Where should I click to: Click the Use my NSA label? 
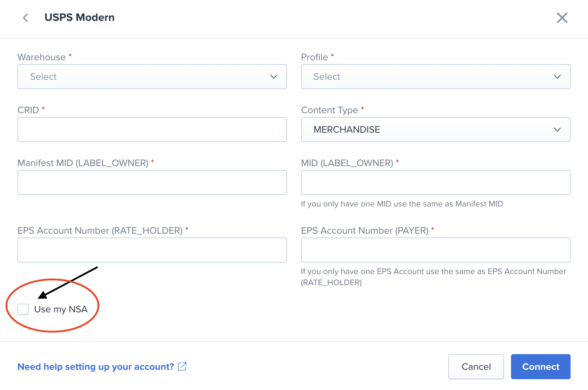pos(61,309)
